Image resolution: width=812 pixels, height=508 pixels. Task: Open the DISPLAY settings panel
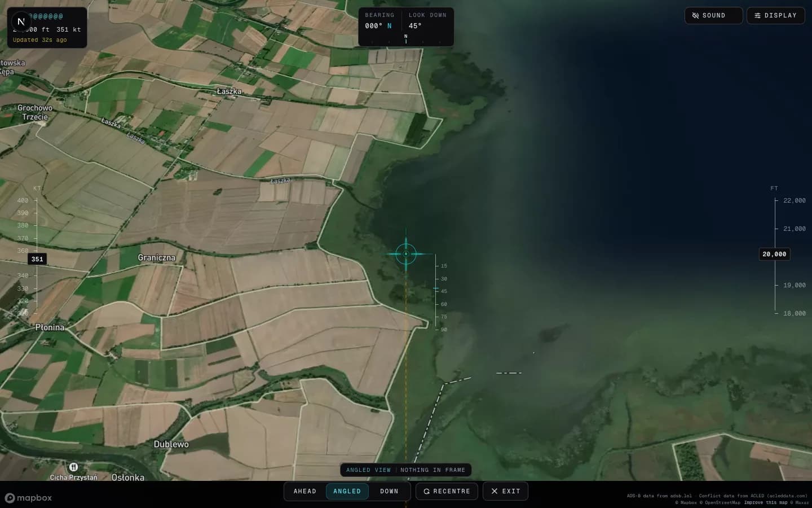click(775, 16)
